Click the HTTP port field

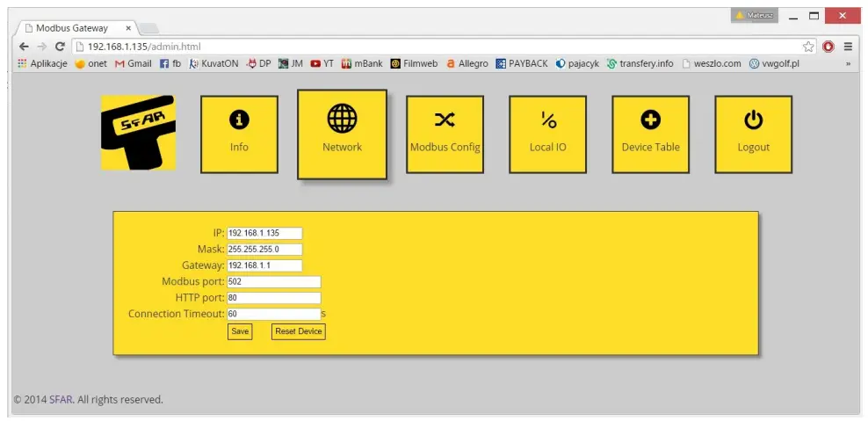(274, 298)
